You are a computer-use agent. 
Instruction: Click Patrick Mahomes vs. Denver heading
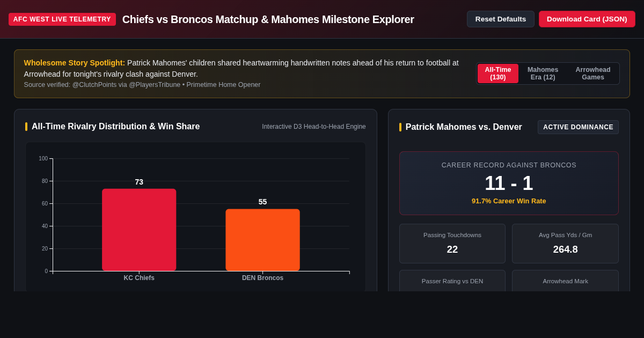tap(464, 127)
